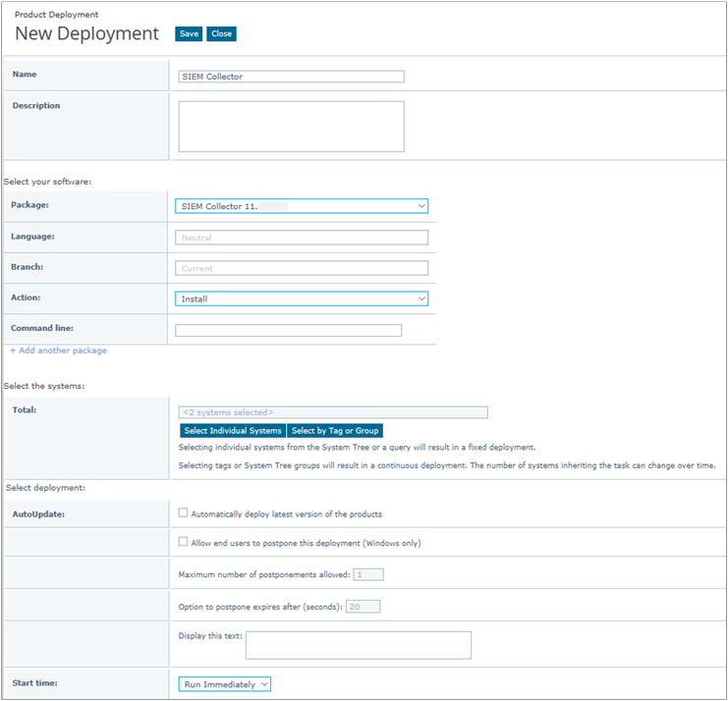The width and height of the screenshot is (728, 701).
Task: Click the Save button
Action: coord(189,33)
